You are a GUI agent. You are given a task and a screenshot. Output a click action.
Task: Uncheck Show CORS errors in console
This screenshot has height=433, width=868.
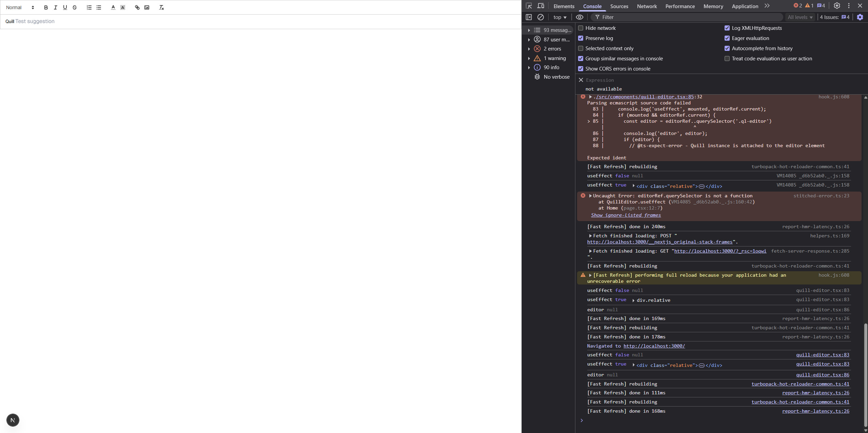coord(581,69)
